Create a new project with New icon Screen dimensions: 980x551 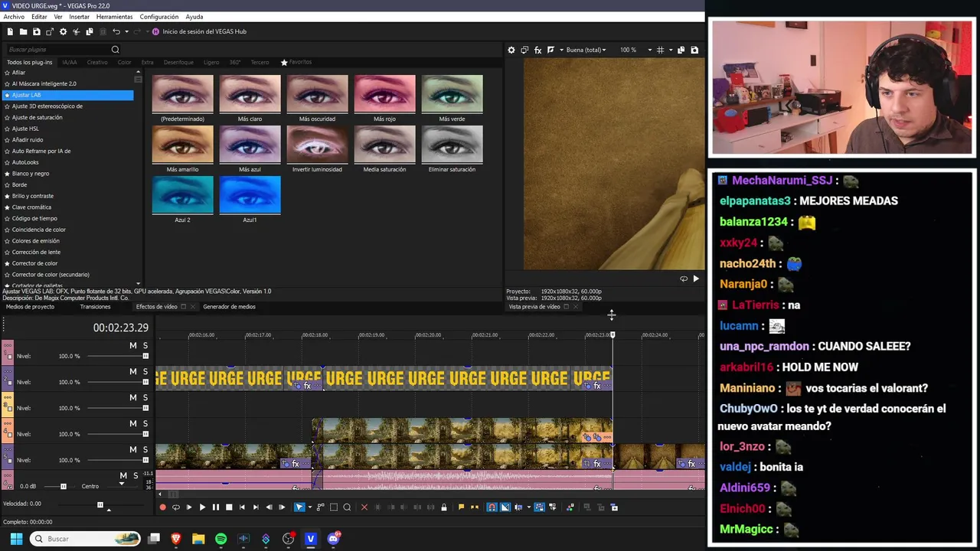click(10, 31)
